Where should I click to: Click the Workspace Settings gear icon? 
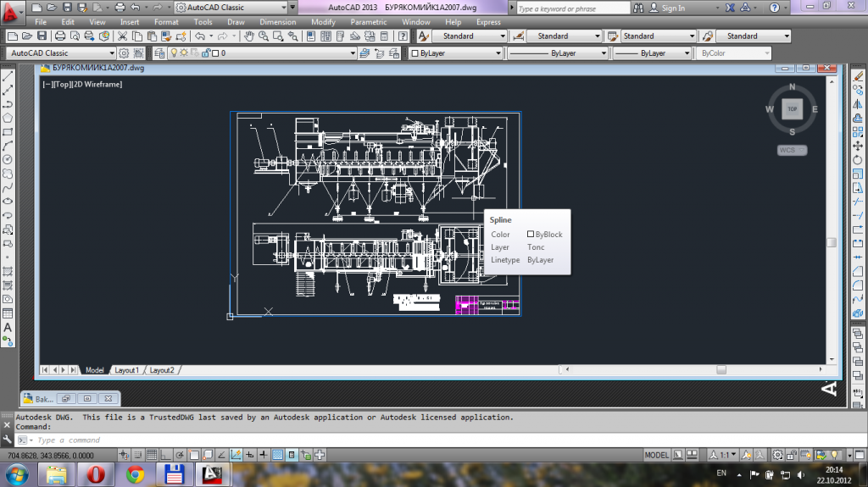click(x=124, y=53)
